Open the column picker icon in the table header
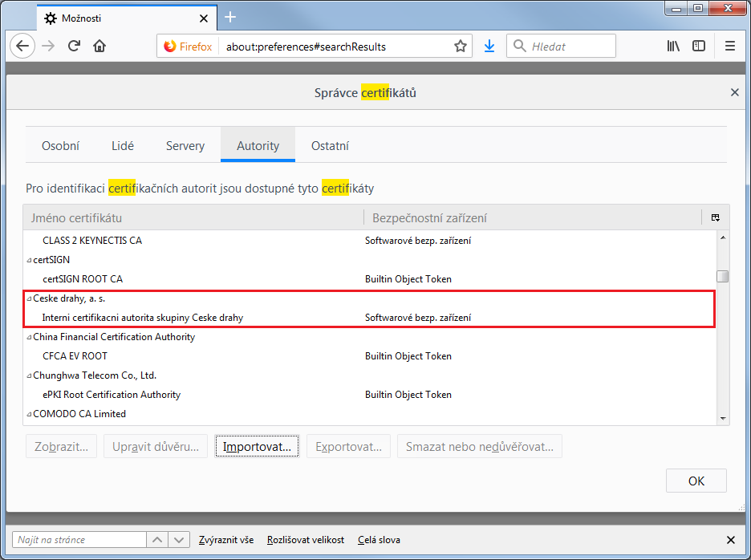Viewport: 751px width, 560px height. point(716,218)
